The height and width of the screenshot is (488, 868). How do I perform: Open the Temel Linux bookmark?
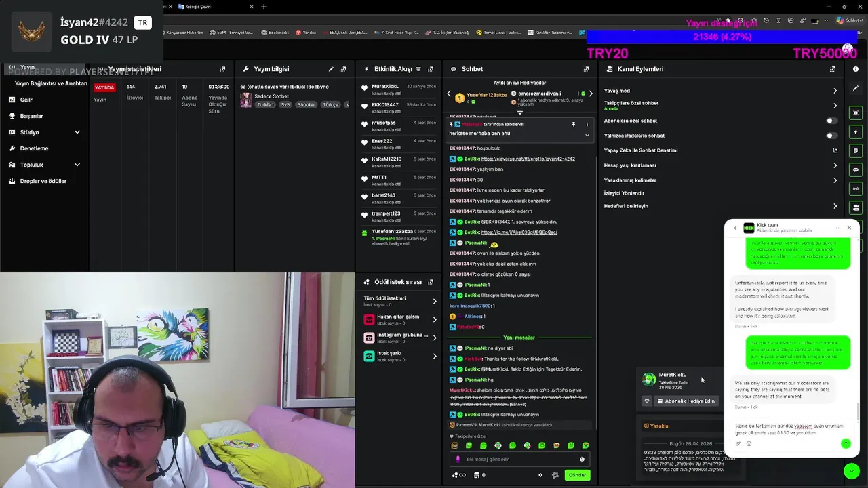click(498, 33)
